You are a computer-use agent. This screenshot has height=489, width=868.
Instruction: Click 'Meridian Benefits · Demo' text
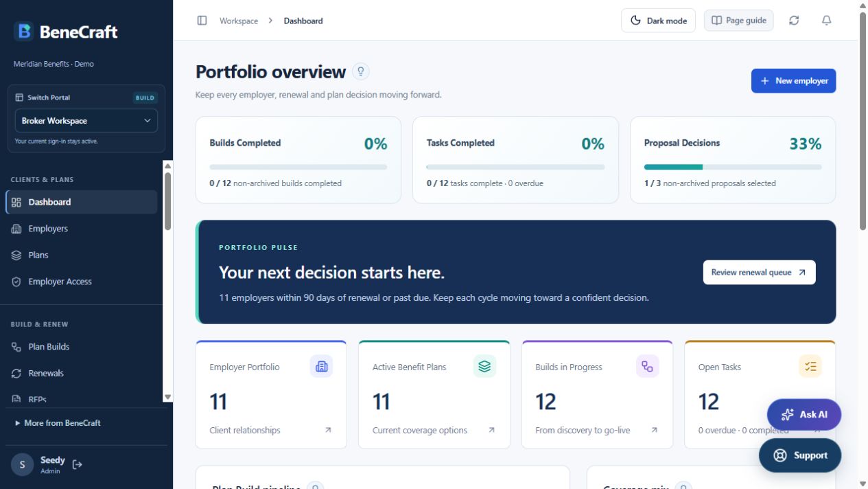click(x=54, y=64)
